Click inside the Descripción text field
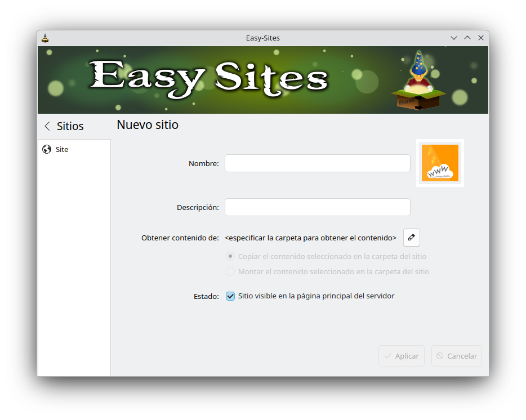The height and width of the screenshot is (420, 526). (x=317, y=207)
